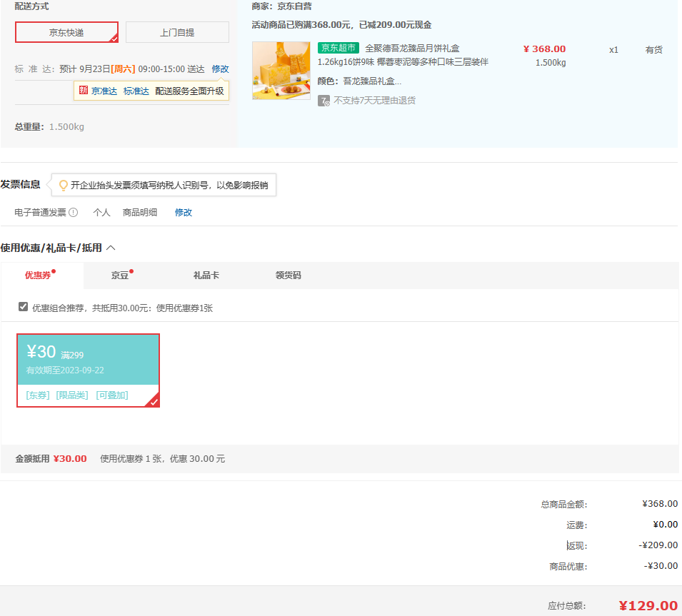The width and height of the screenshot is (682, 616).
Task: Click the 运费 ¥0.00 value
Action: point(665,524)
